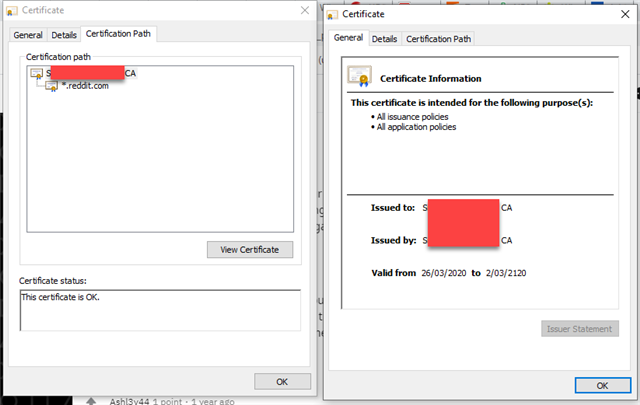The image size is (640, 405).
Task: Select the *.reddit.com certificate icon
Action: point(51,86)
